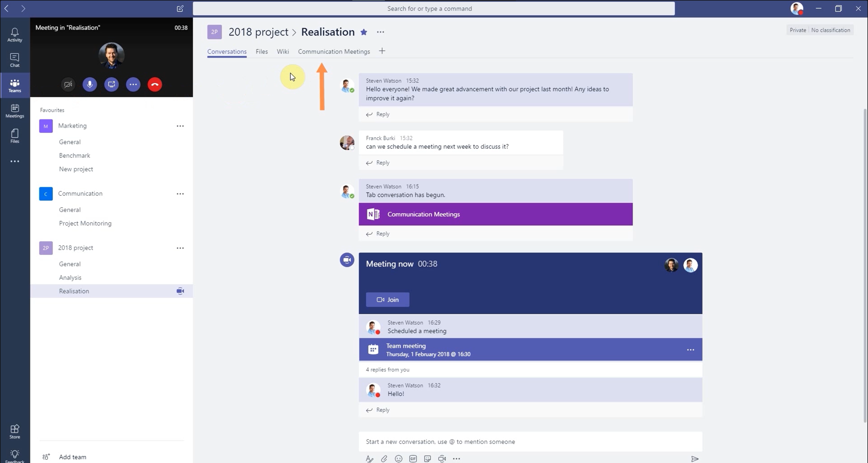The width and height of the screenshot is (868, 463).
Task: Expand 4 replies from you
Action: [388, 370]
